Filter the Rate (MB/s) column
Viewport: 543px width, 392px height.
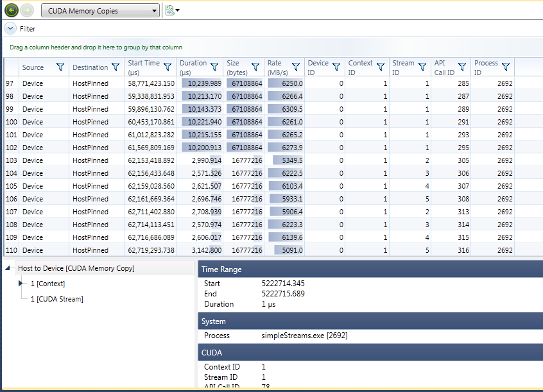pyautogui.click(x=295, y=67)
